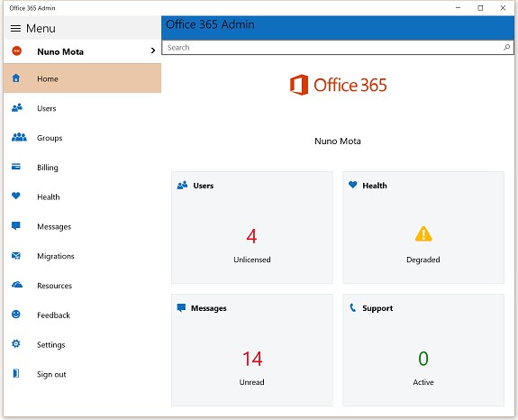Click the Nuno Mota name below logo
Screen dimensions: 518x420
pos(338,142)
